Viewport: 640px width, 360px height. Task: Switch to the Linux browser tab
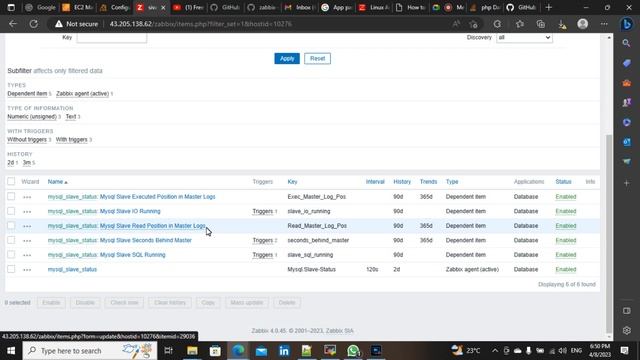(374, 7)
